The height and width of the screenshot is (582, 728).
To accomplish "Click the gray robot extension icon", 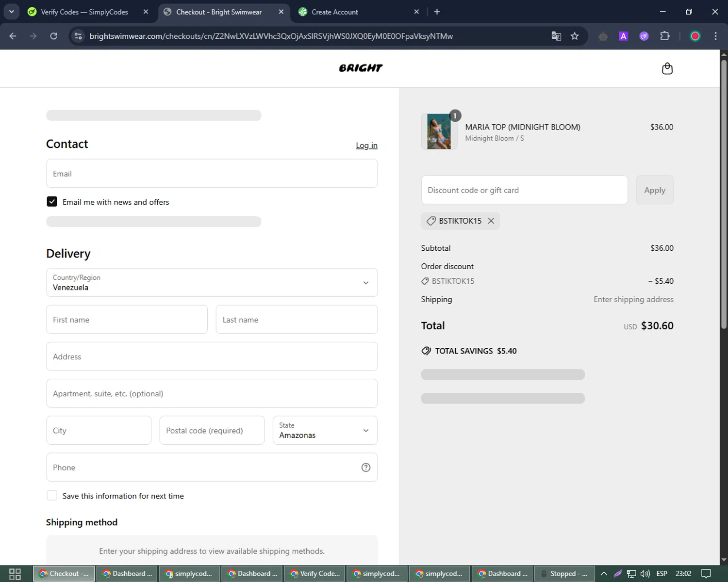I will [x=603, y=36].
